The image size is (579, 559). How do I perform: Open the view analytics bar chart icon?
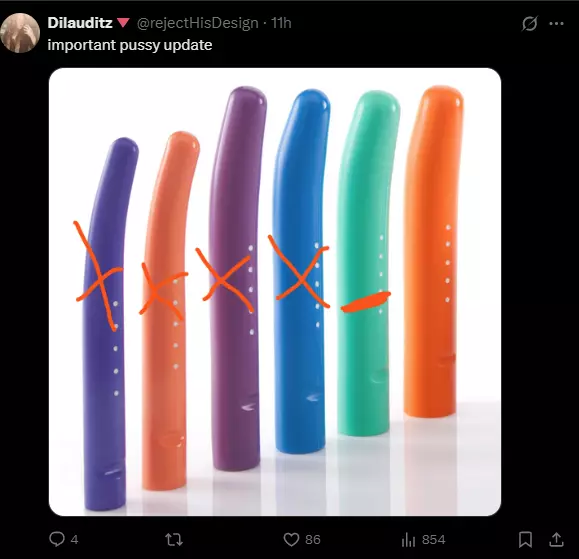pos(408,540)
